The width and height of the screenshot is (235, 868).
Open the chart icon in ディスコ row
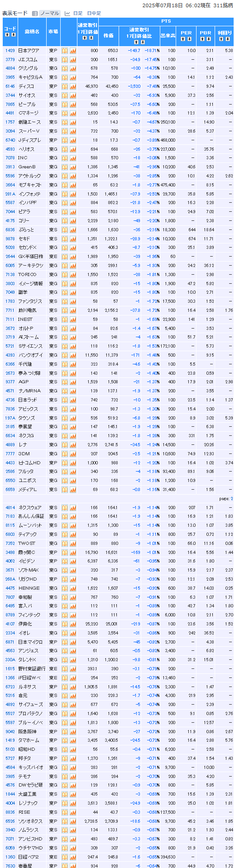point(73,86)
